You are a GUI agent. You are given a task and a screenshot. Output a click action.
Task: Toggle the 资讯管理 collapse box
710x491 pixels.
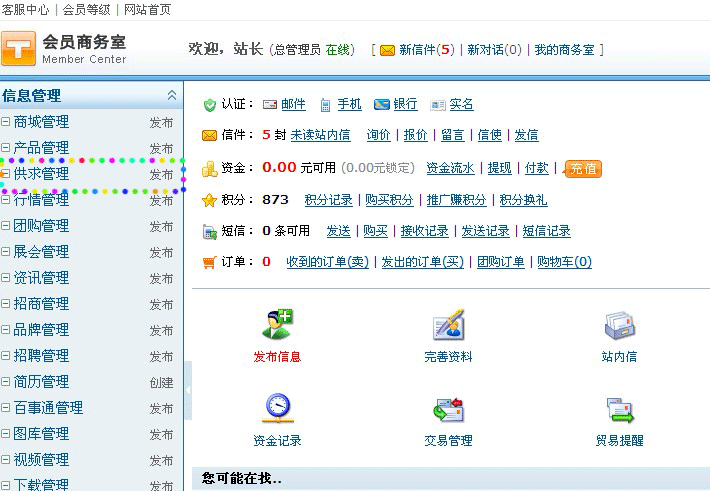(5, 277)
